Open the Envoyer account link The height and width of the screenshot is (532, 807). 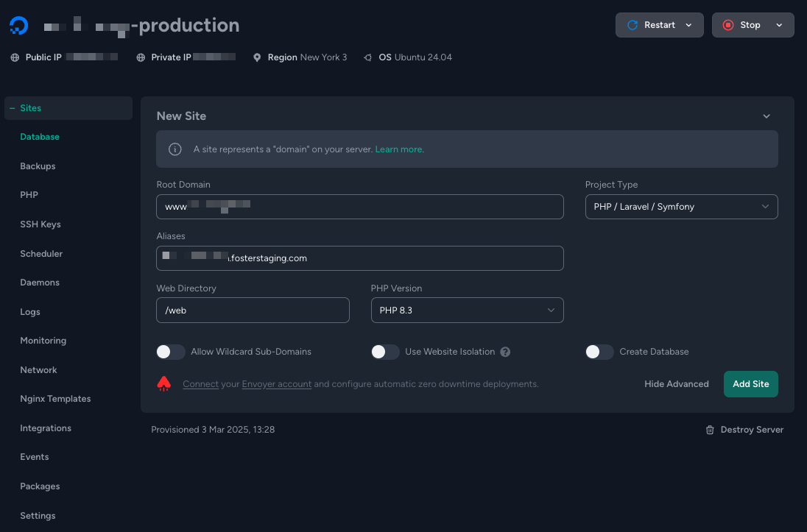pos(276,384)
